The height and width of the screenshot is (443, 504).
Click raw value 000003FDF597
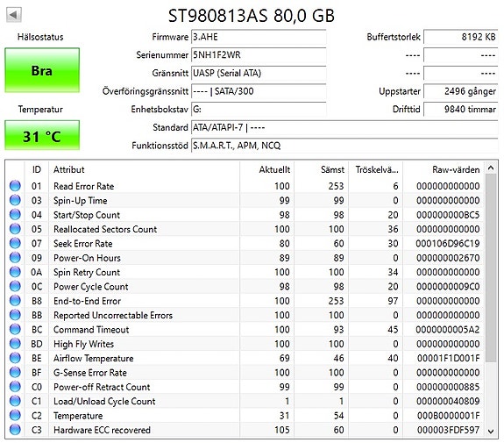pos(448,430)
